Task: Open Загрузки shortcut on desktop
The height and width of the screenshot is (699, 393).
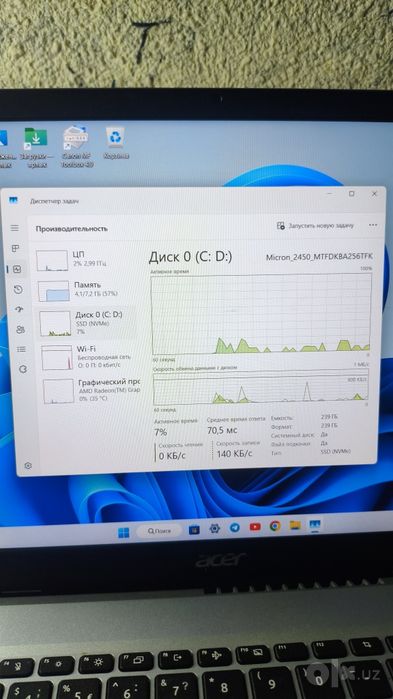Action: tap(36, 147)
